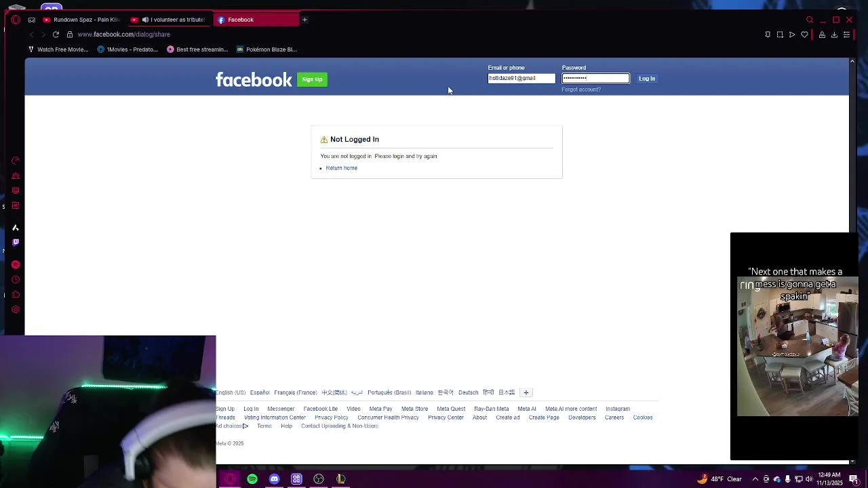Open a new browser tab with plus

coord(304,20)
